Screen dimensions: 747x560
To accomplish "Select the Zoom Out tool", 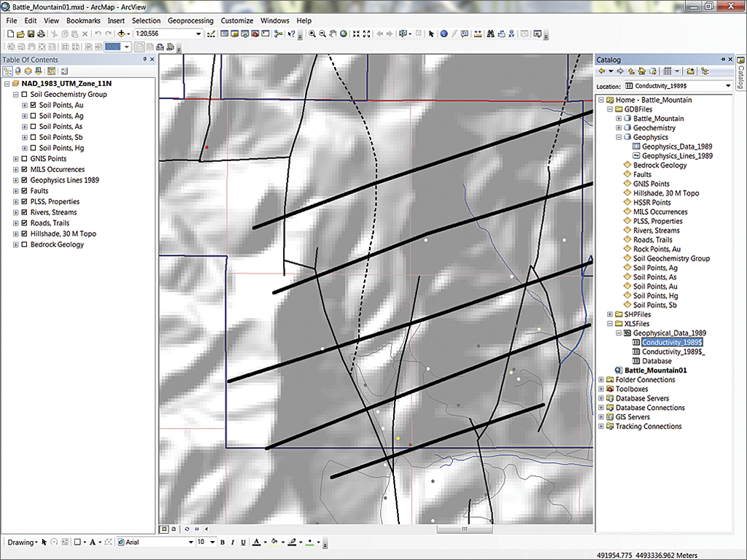I will (322, 34).
